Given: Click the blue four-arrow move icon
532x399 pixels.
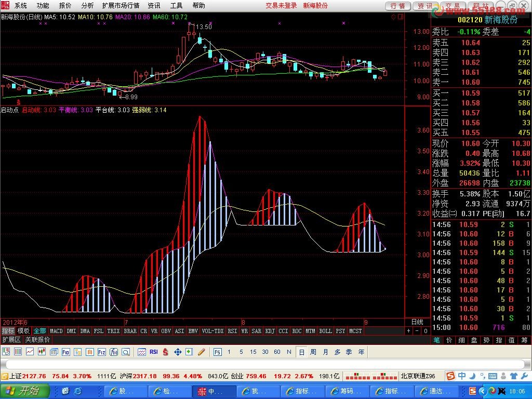Looking at the screenshot, I should point(178,352).
